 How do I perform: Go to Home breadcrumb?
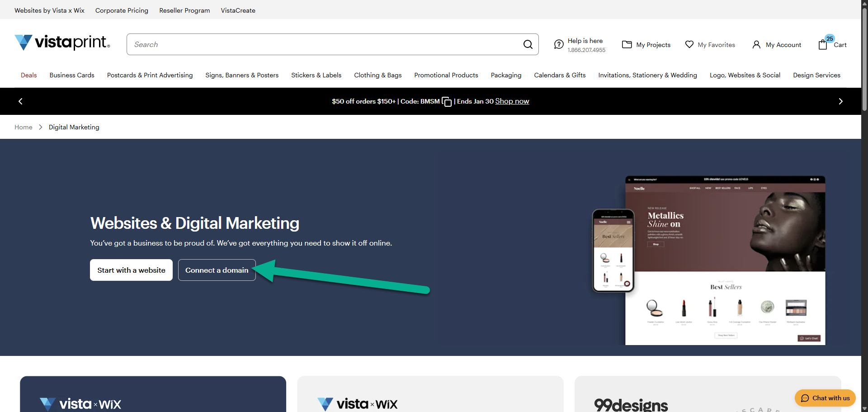[x=24, y=127]
